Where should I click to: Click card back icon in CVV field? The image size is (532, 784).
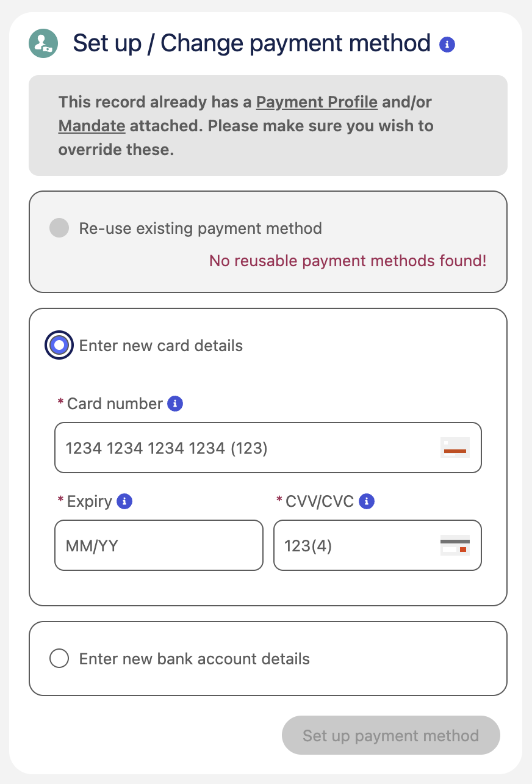pyautogui.click(x=455, y=545)
